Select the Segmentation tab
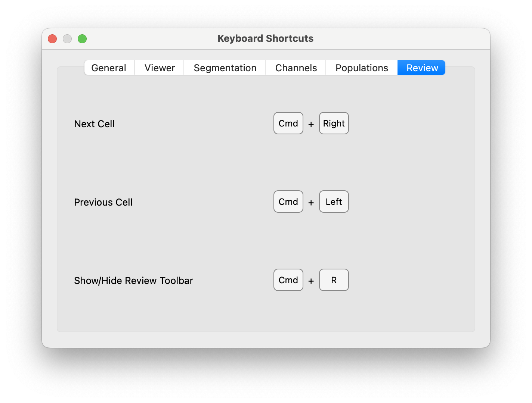The image size is (532, 403). [225, 68]
